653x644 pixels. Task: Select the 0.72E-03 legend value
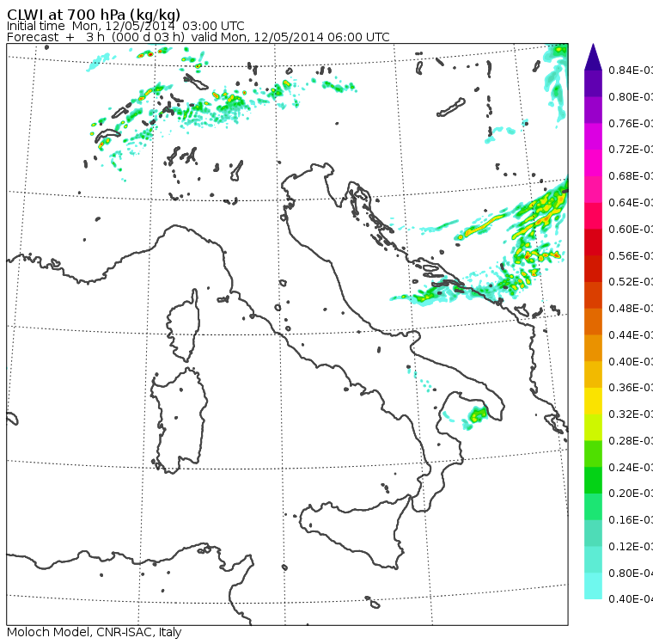(631, 150)
